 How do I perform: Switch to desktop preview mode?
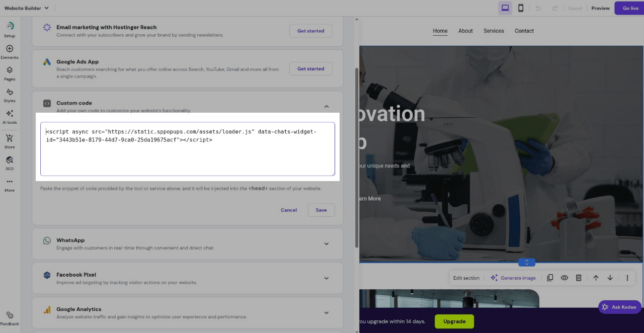click(505, 8)
